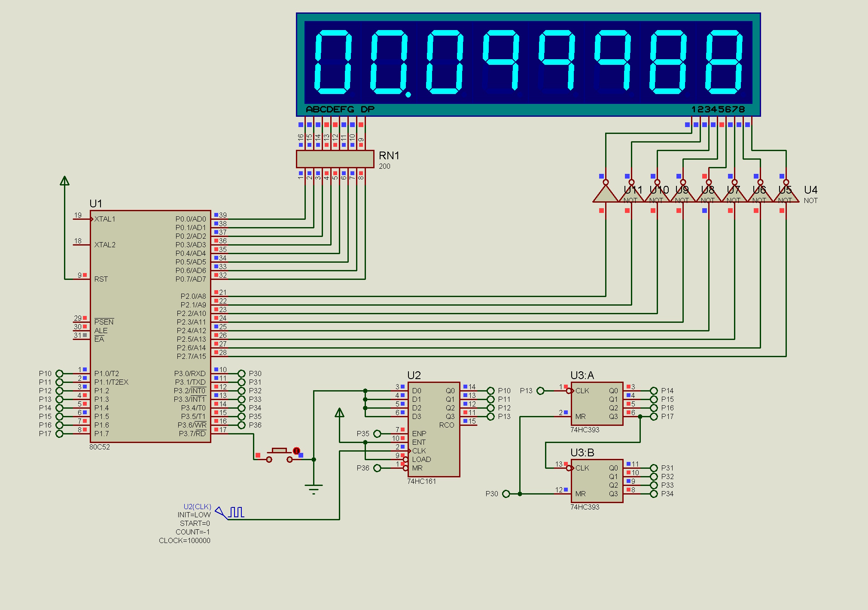This screenshot has height=610, width=868.
Task: Click the lit decimal point on the display
Action: (x=408, y=94)
